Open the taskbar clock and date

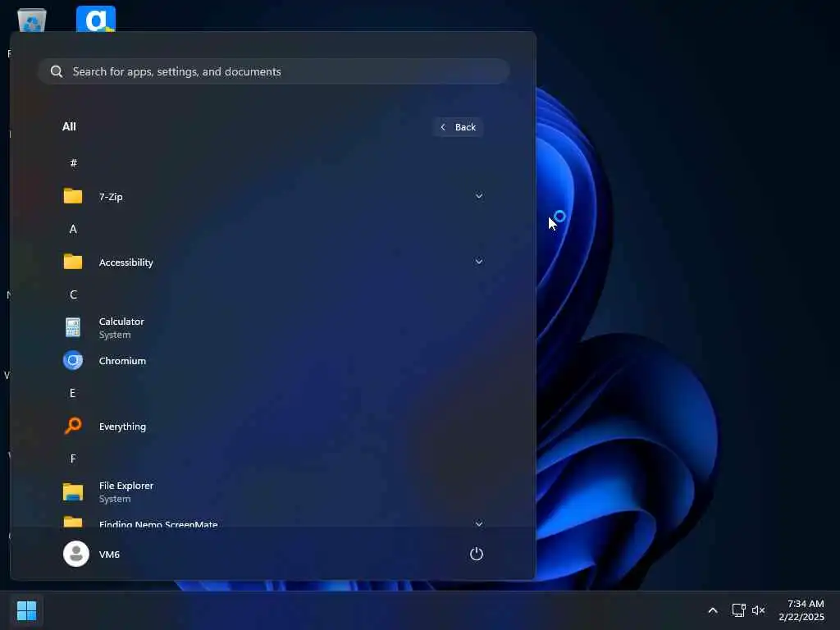[801, 610]
